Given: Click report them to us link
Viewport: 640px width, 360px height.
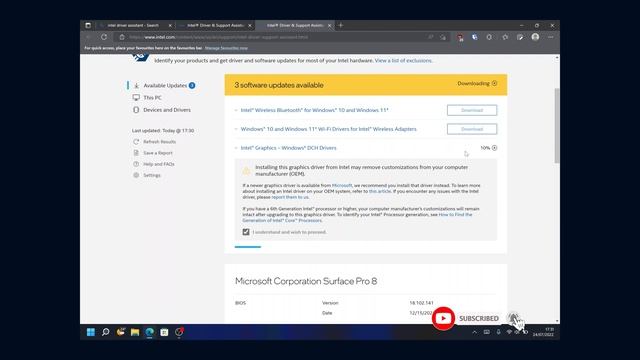Looking at the screenshot, I should point(290,197).
